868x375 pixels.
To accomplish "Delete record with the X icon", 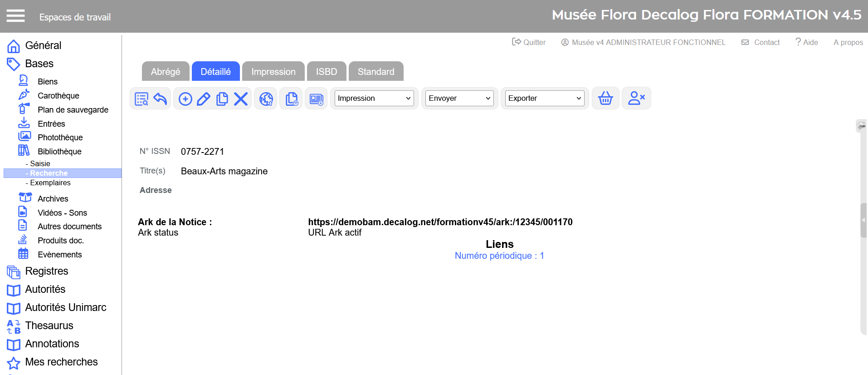I will click(x=241, y=99).
